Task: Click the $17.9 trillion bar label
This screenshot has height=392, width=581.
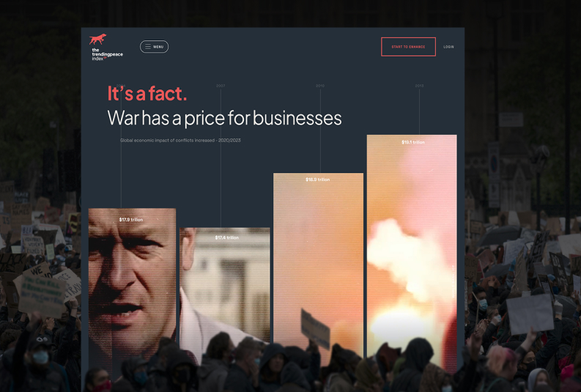Action: click(131, 219)
